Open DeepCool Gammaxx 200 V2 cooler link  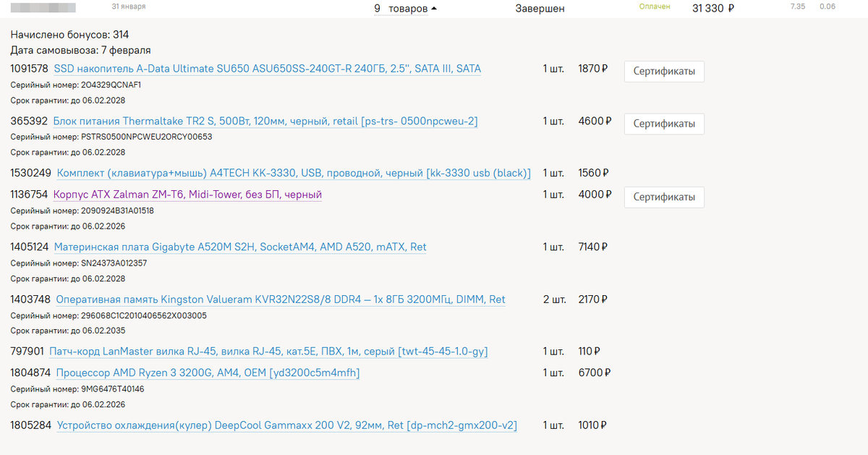click(287, 425)
